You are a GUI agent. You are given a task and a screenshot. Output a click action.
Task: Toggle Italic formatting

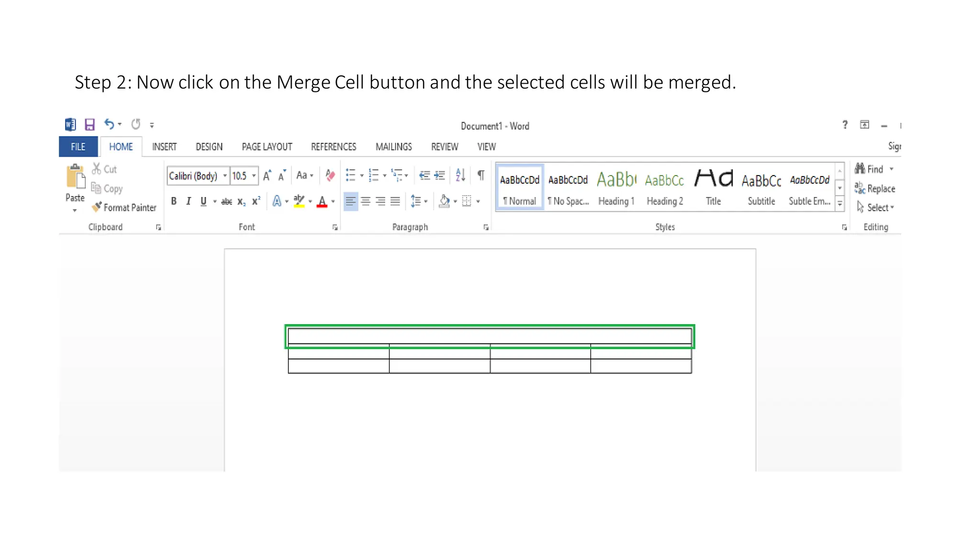click(x=189, y=201)
